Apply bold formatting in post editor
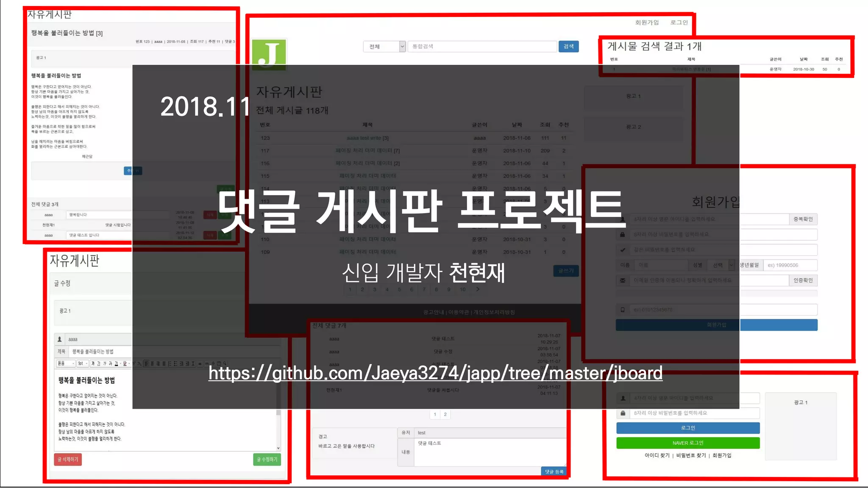The width and height of the screenshot is (868, 488). click(93, 363)
